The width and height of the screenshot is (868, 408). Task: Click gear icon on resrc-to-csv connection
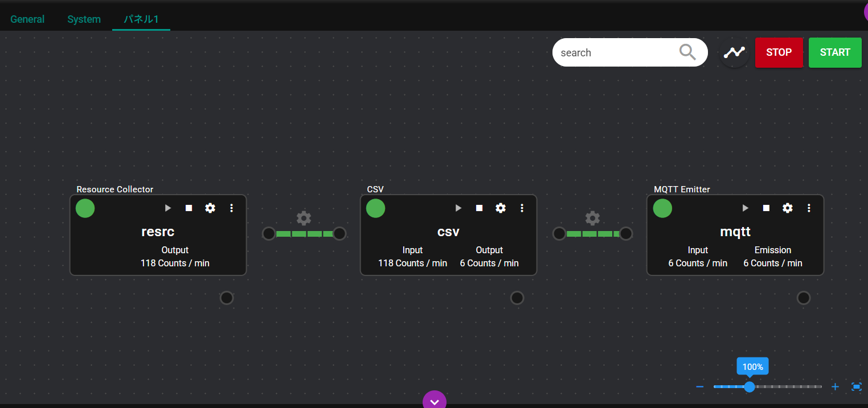pos(304,218)
